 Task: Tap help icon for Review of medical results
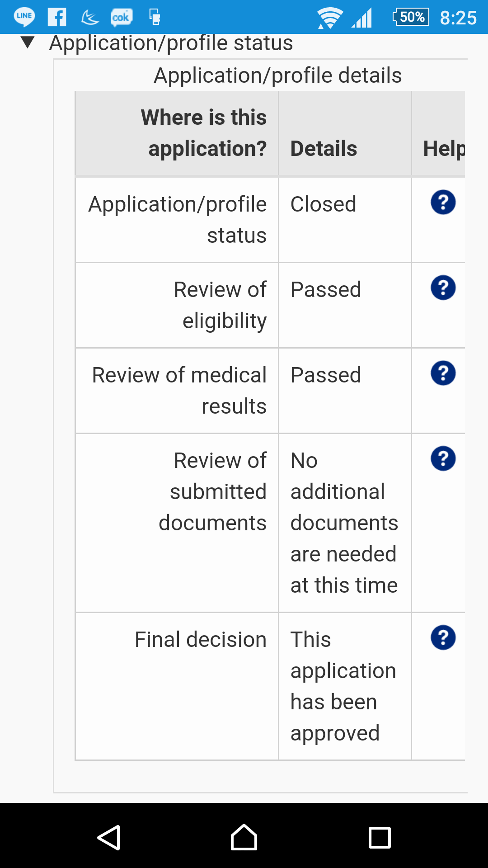coord(443,373)
